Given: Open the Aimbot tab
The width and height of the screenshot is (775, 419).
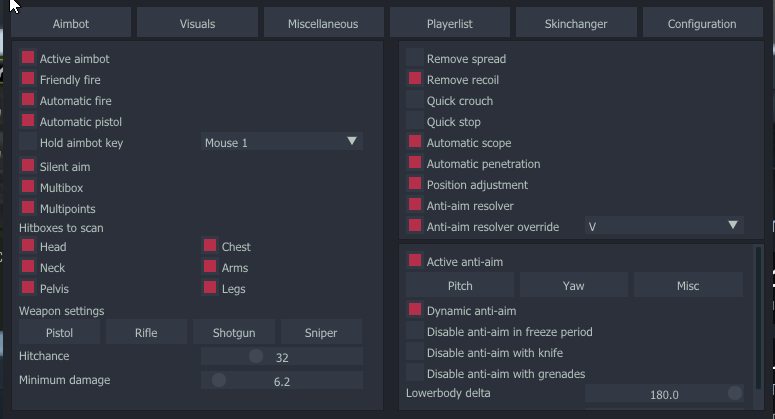Looking at the screenshot, I should (71, 24).
